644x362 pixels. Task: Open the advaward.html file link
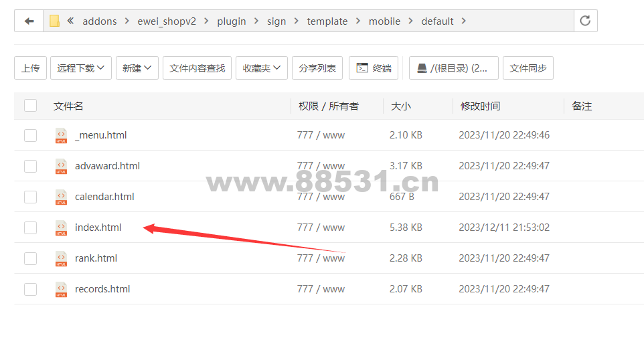click(x=107, y=166)
